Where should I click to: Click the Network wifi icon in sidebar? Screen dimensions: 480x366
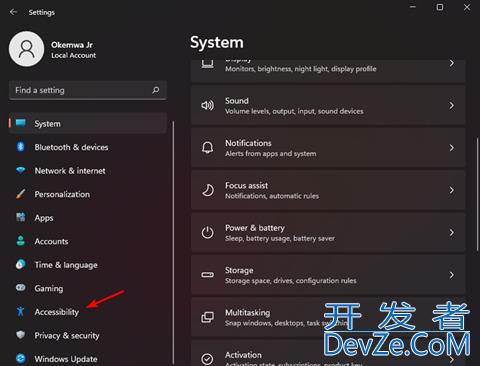tap(21, 170)
